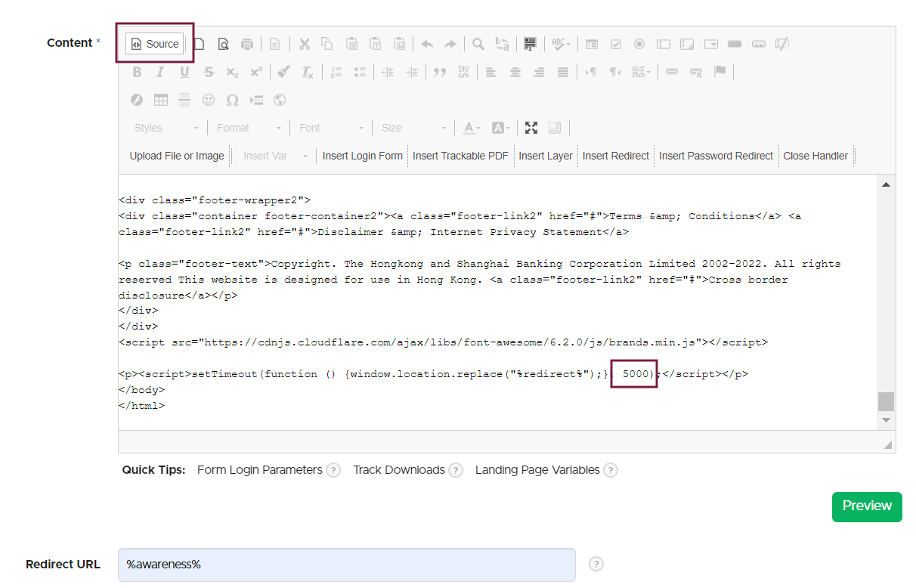916x588 pixels.
Task: Click the Increase Indent icon
Action: tap(412, 73)
